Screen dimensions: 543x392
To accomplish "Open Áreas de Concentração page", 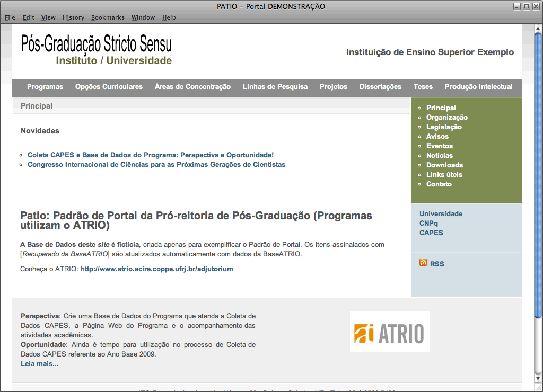I will pyautogui.click(x=192, y=87).
